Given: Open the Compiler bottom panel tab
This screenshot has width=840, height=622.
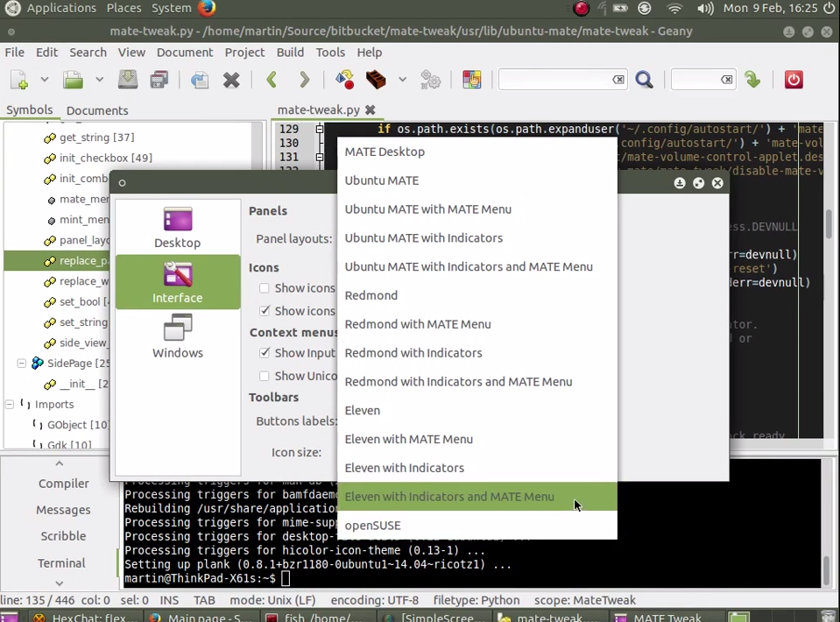Looking at the screenshot, I should (63, 484).
